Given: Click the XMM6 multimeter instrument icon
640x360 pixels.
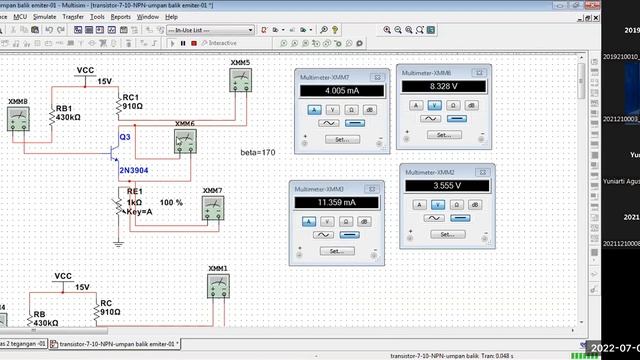Looking at the screenshot, I should [x=185, y=142].
